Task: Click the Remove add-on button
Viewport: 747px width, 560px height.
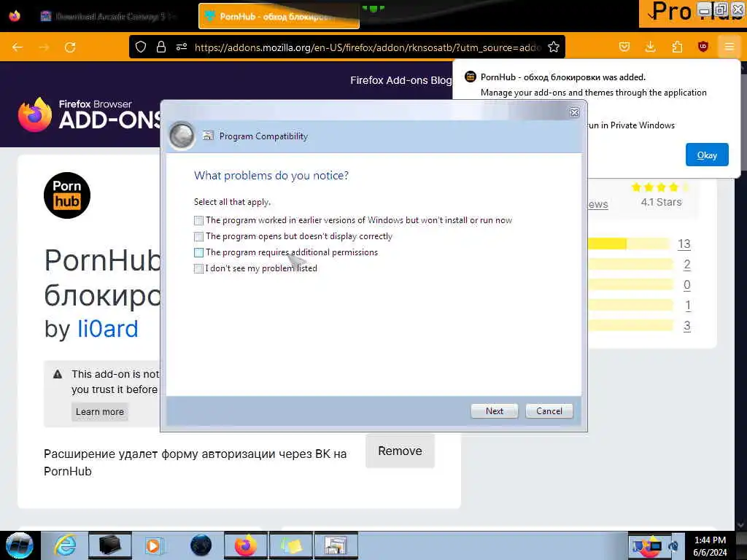Action: point(400,451)
